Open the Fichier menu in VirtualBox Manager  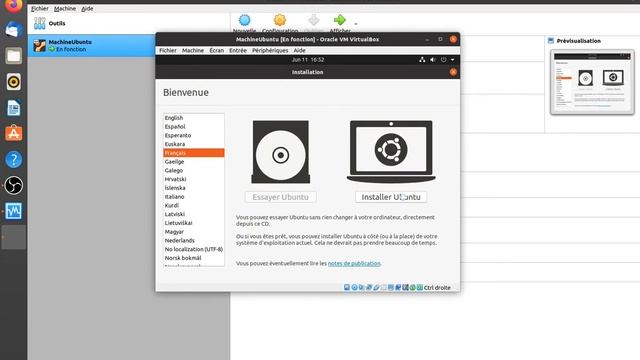point(40,9)
